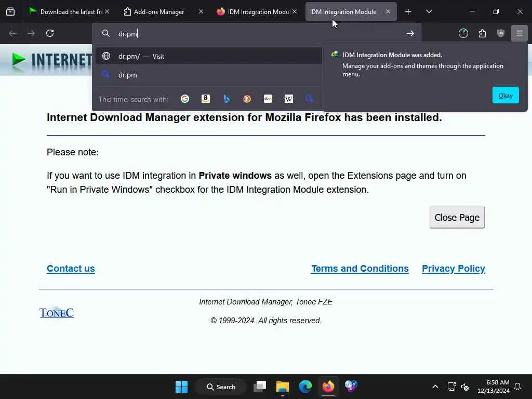Search this time with Google
532x399 pixels.
(185, 99)
